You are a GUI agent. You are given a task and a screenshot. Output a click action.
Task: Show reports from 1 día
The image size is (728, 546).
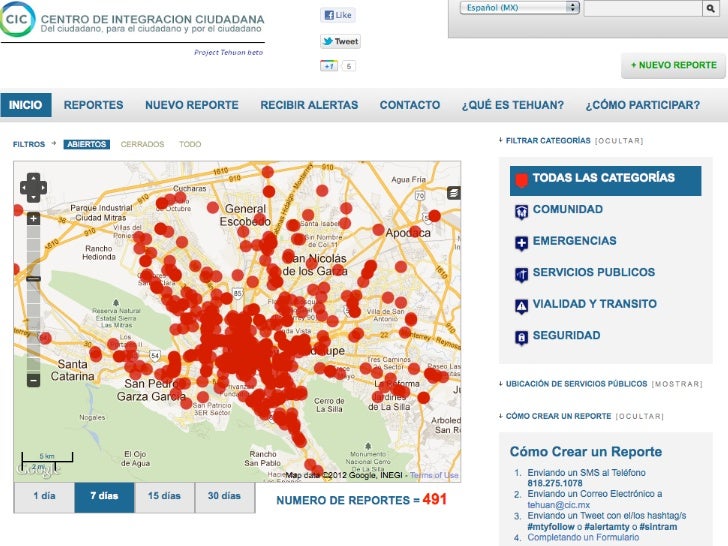[44, 497]
